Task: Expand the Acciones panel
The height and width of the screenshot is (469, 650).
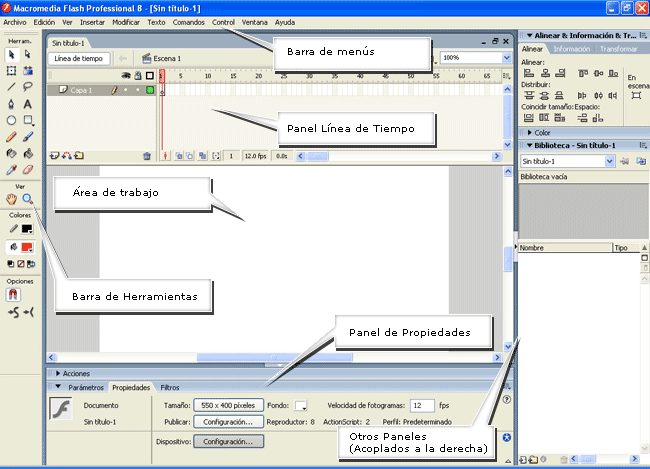Action: pyautogui.click(x=73, y=373)
